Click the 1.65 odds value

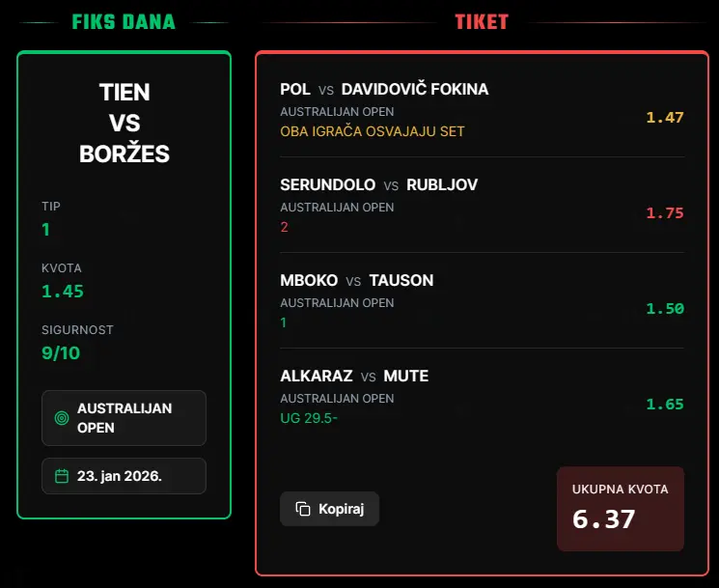coord(664,405)
